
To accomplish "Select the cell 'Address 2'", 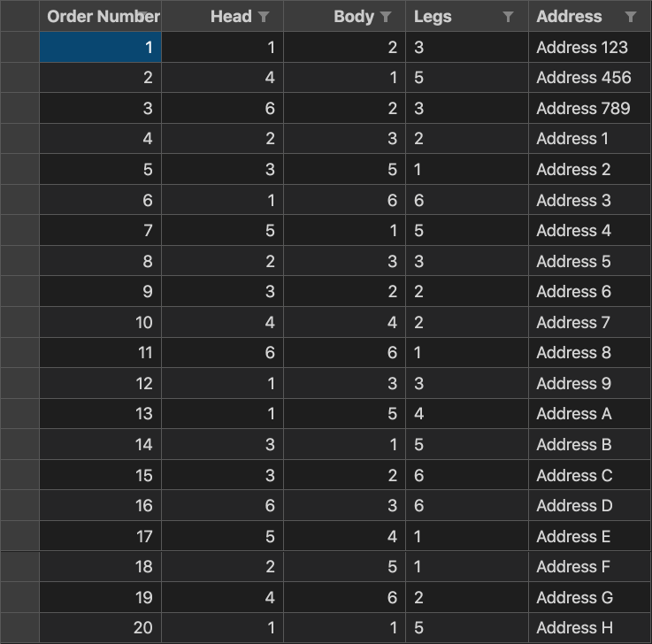I will pos(589,169).
